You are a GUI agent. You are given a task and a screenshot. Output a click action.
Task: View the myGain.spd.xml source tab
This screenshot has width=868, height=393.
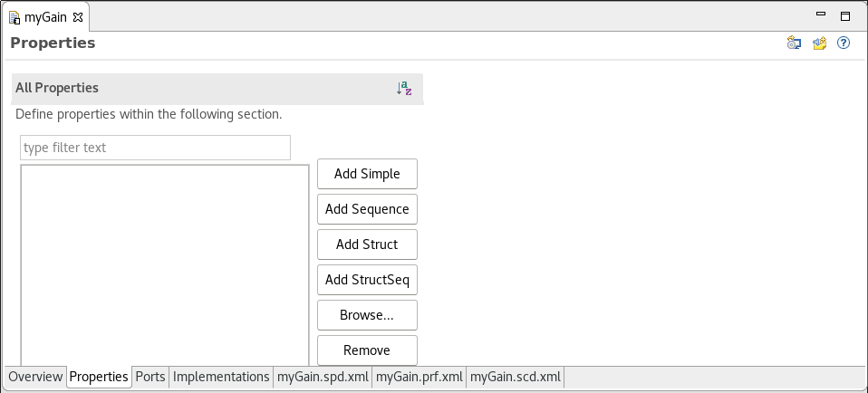point(323,377)
